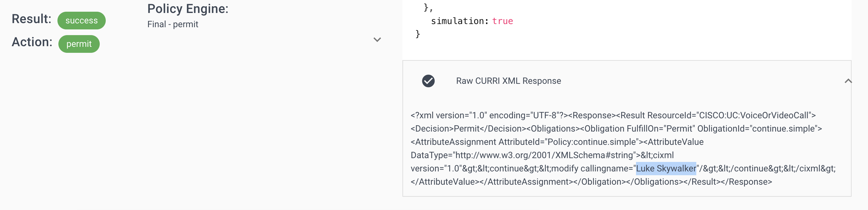Click the closing brace of the JSON
Screen dimensions: 868x210
click(x=418, y=34)
